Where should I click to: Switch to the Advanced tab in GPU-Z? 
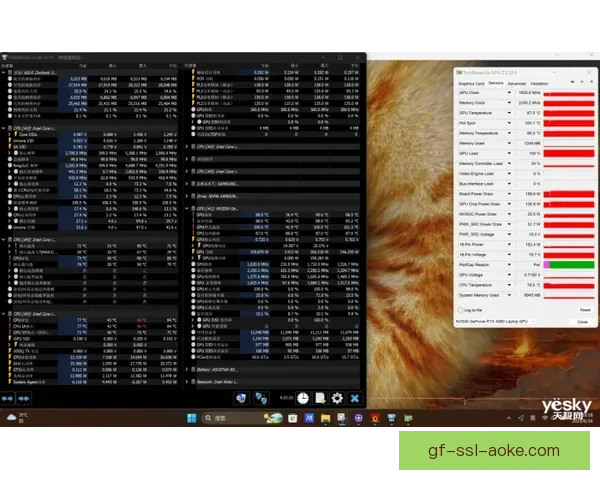516,83
